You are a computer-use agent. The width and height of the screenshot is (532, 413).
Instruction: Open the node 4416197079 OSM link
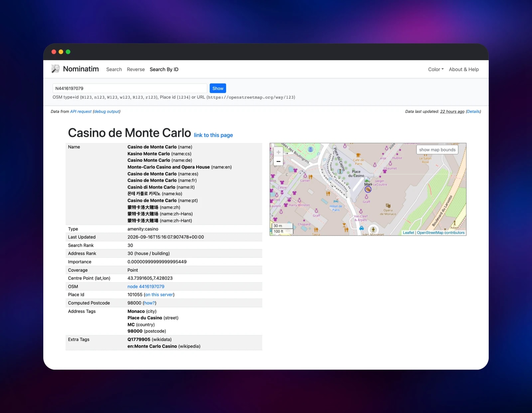tap(146, 287)
